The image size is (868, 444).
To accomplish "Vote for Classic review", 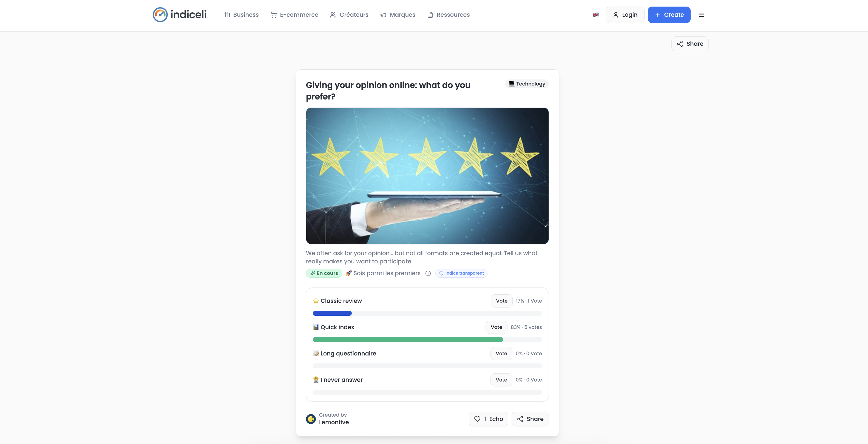I will point(501,301).
